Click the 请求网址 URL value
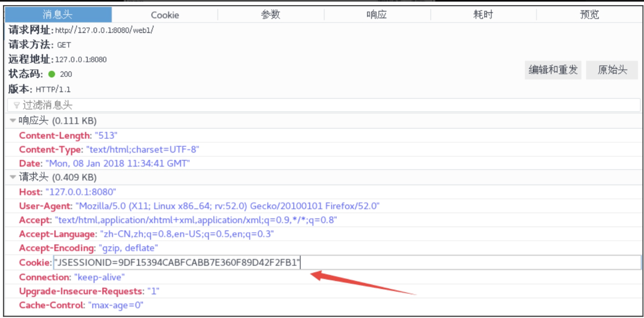Screen dimensions: 644x318 pyautogui.click(x=104, y=30)
